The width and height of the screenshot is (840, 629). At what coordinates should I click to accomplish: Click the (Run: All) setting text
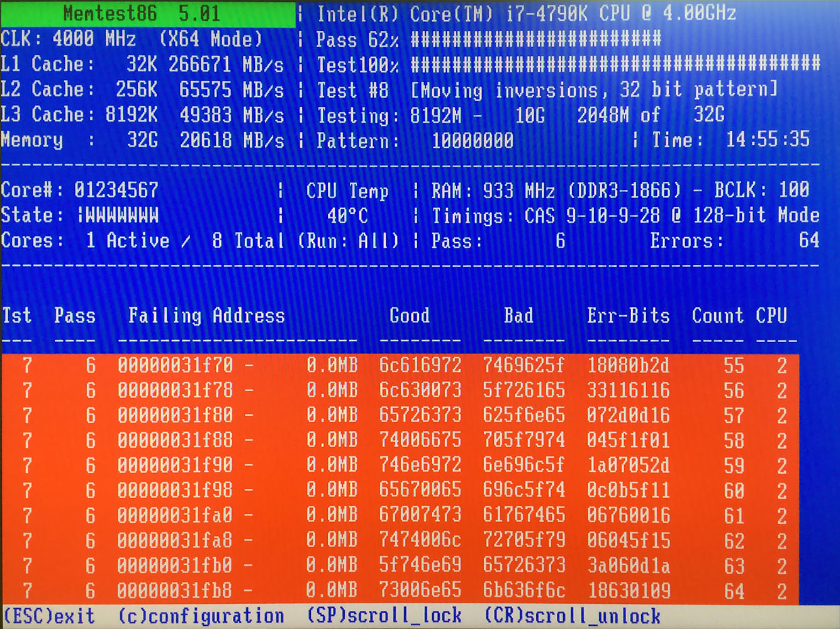pos(349,241)
